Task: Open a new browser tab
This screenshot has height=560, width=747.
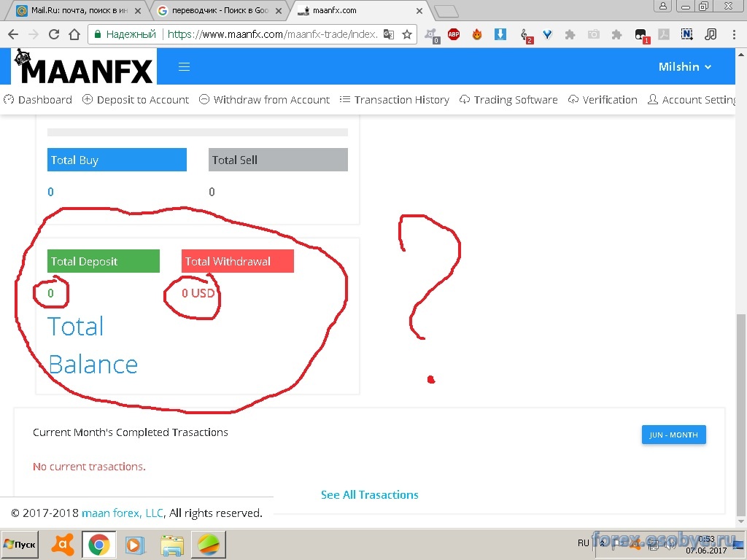Action: point(446,12)
